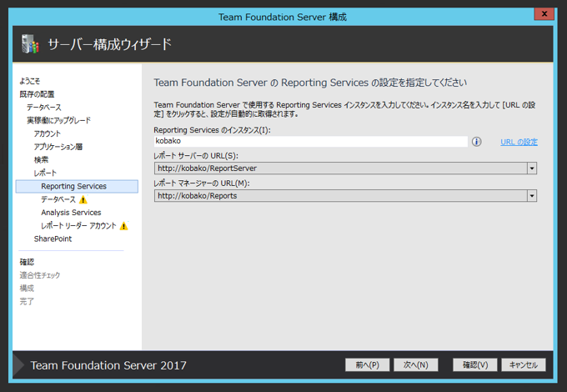Click the 確認(V) button

pos(474,364)
